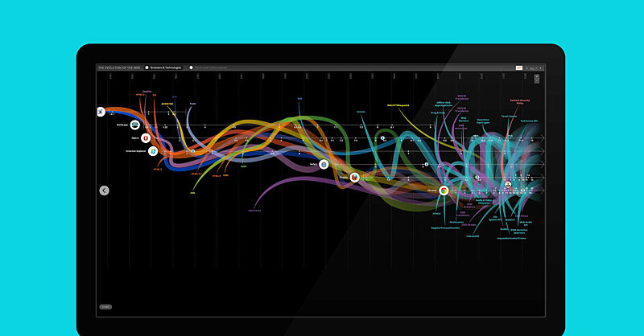Open the Chrome browser icon
The image size is (644, 336).
pos(444,191)
